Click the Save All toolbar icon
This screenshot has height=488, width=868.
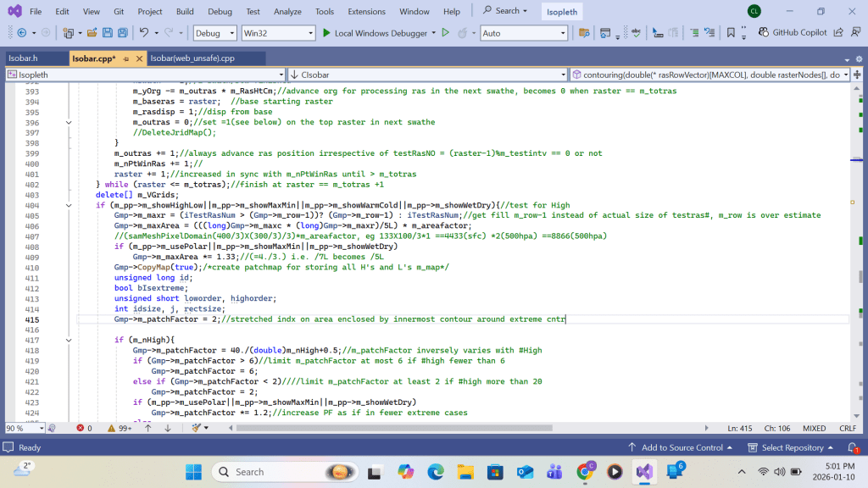coord(122,33)
